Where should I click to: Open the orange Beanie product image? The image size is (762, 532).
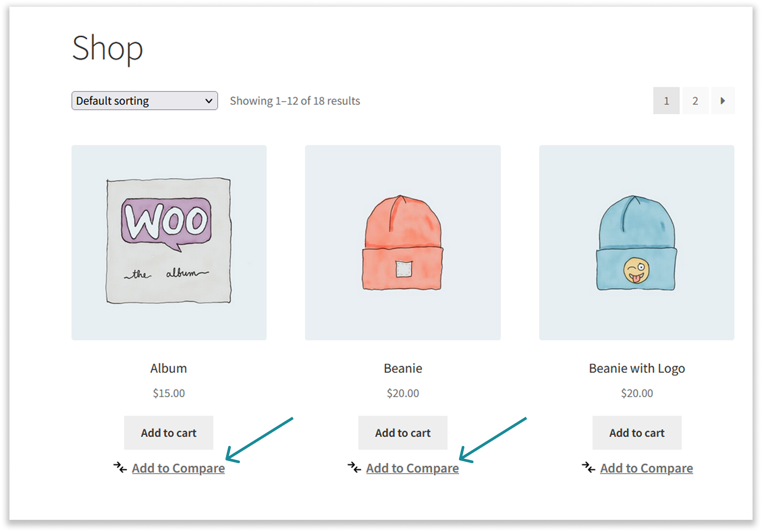pyautogui.click(x=403, y=242)
